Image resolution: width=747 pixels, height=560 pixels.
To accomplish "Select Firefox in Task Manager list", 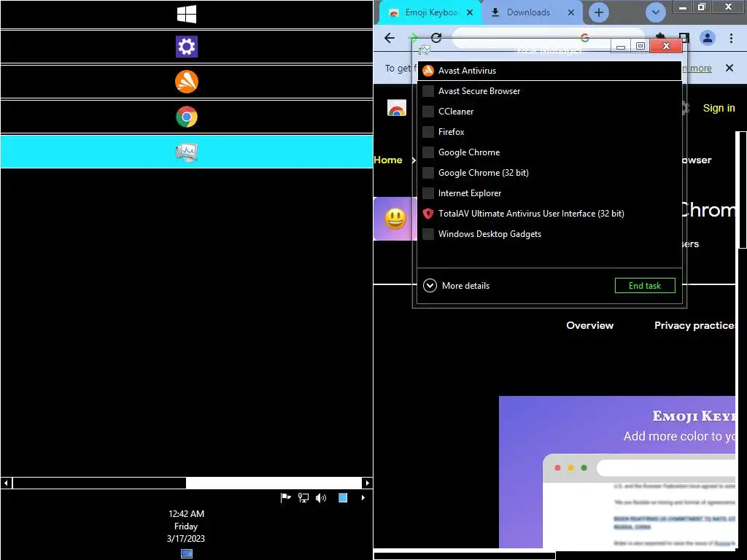I will coord(549,132).
